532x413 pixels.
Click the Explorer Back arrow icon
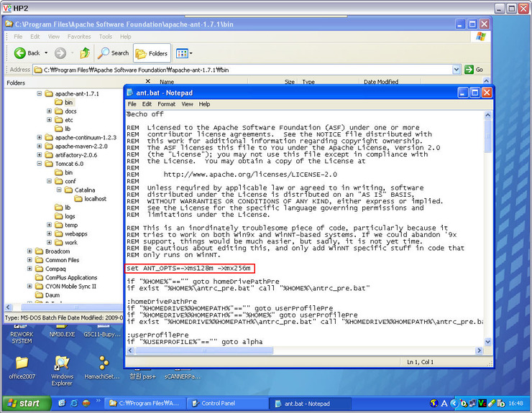20,53
